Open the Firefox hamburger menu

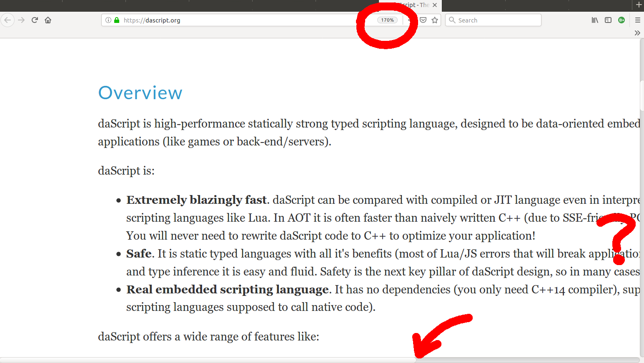(x=637, y=20)
